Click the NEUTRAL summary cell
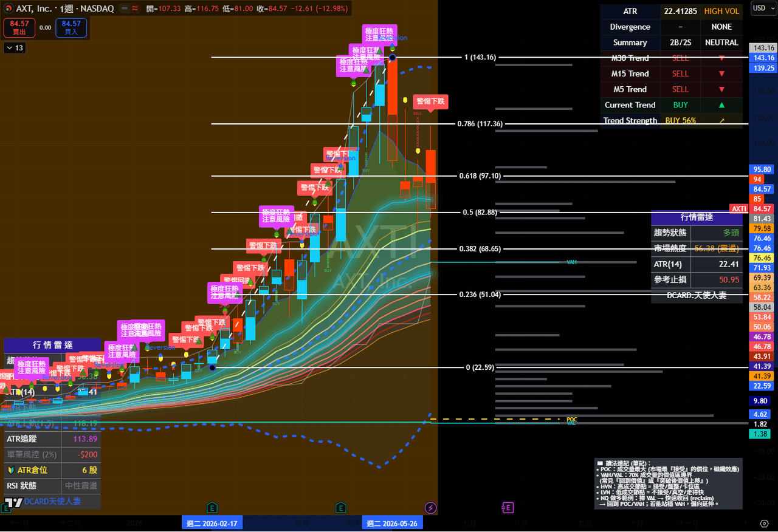Image resolution: width=778 pixels, height=532 pixels. pyautogui.click(x=721, y=43)
